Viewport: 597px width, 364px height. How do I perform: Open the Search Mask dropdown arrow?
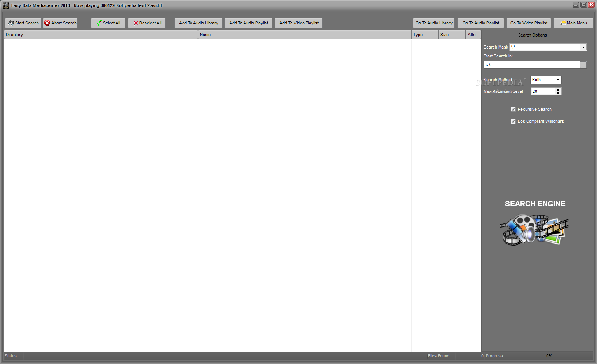pos(583,47)
